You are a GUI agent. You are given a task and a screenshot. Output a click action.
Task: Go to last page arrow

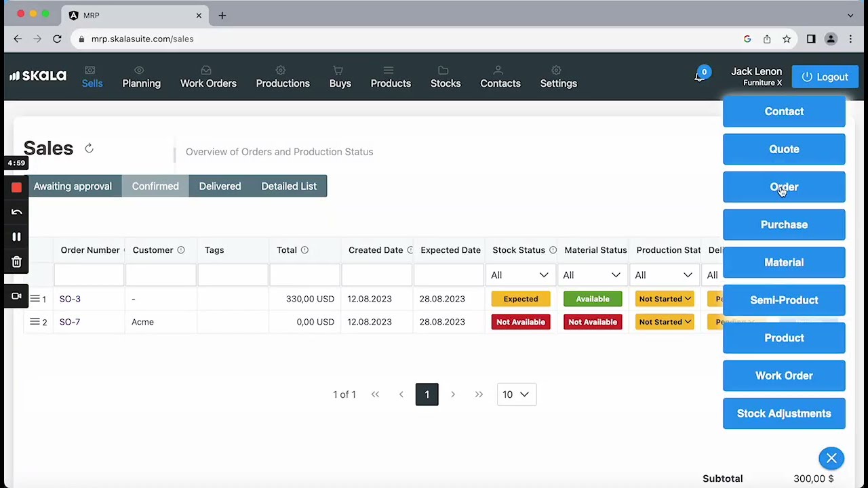point(479,394)
